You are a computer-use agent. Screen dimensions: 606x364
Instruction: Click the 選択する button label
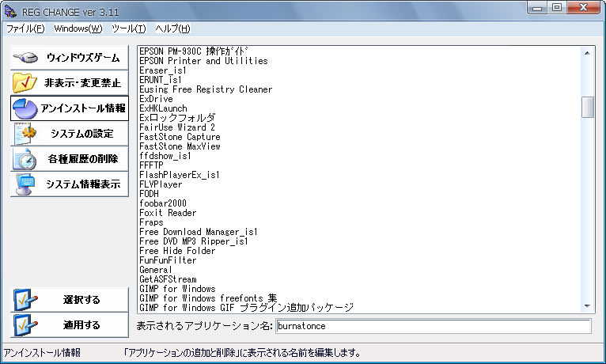81,299
